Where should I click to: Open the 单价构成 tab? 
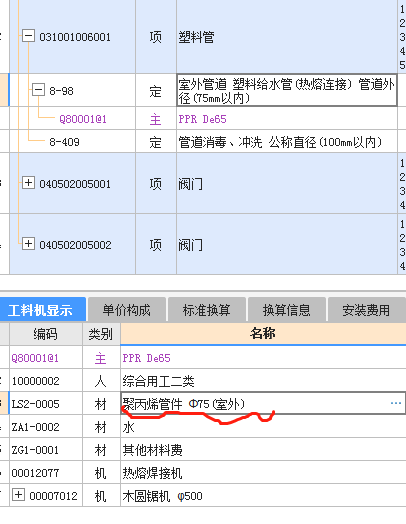(126, 310)
